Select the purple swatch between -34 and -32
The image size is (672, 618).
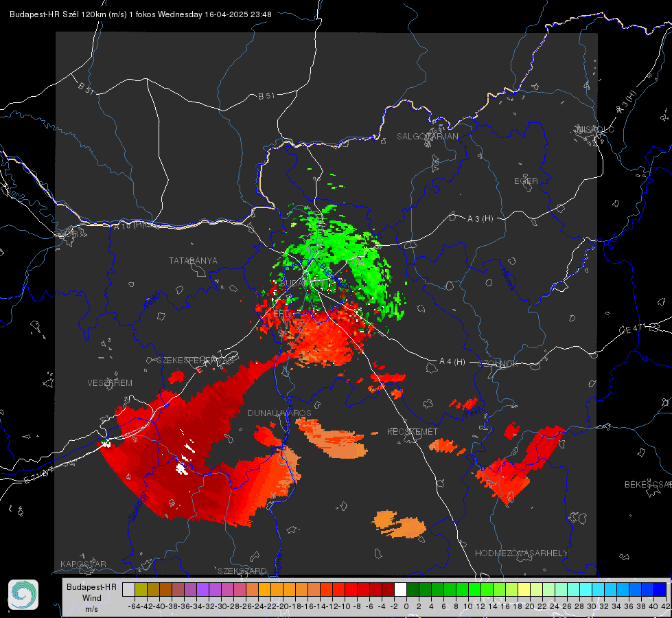202,589
